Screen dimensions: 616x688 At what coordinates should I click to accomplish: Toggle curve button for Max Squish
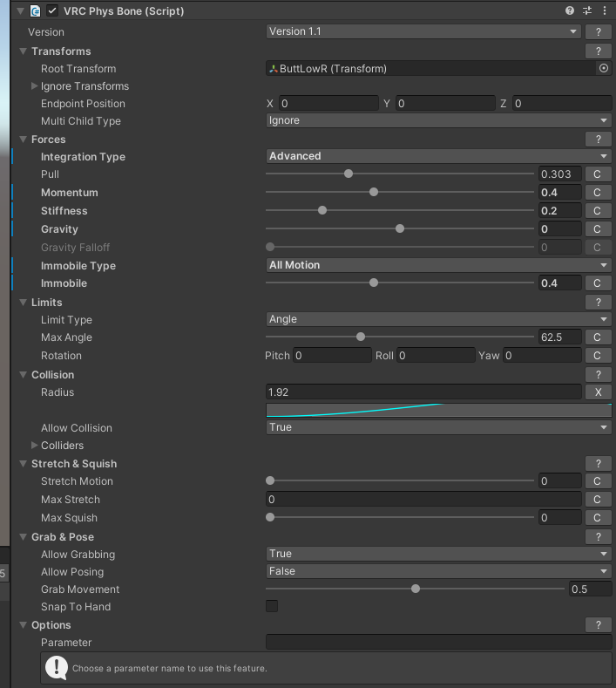click(598, 518)
